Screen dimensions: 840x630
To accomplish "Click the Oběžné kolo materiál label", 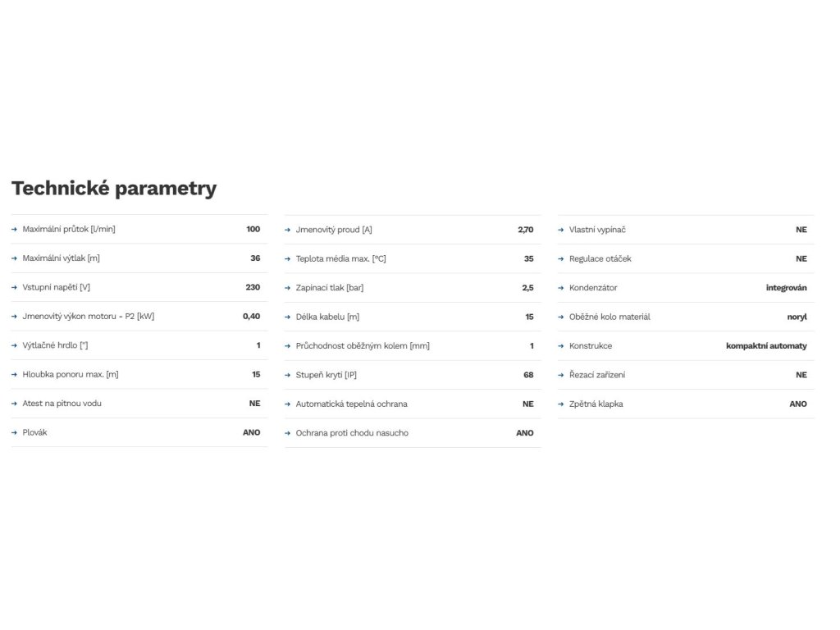I will click(x=609, y=317).
